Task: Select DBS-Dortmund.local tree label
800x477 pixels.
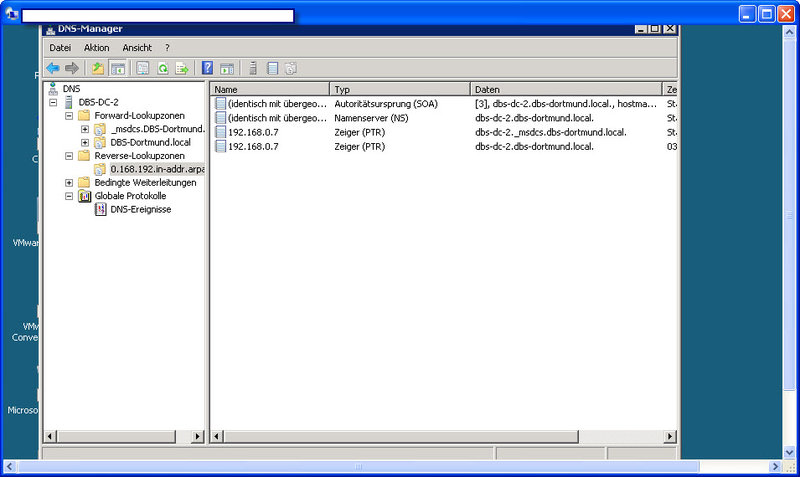Action: tap(151, 142)
